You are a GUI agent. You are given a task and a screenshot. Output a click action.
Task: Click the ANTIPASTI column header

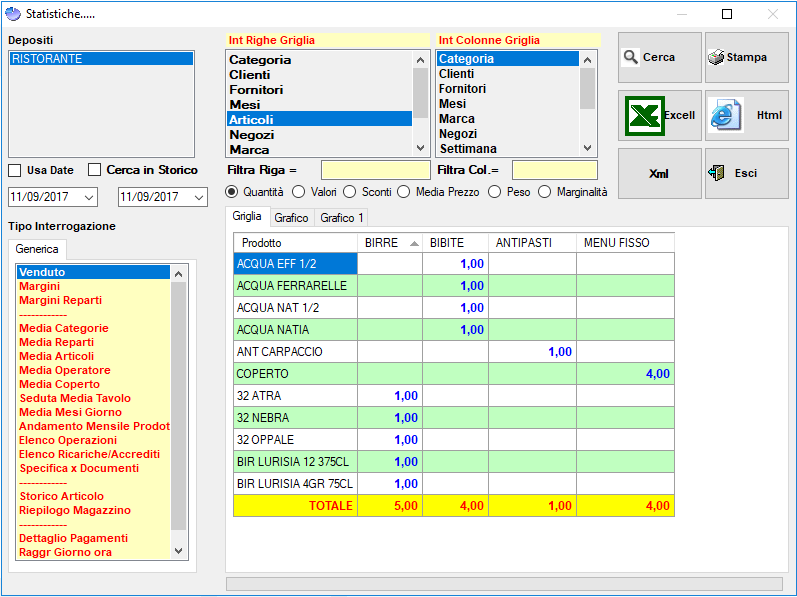[x=532, y=243]
